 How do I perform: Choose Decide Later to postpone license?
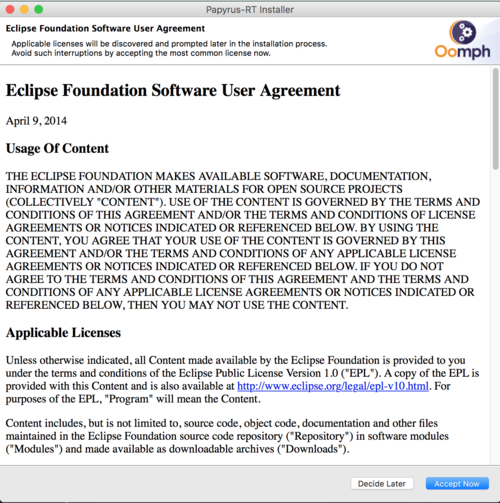[382, 483]
